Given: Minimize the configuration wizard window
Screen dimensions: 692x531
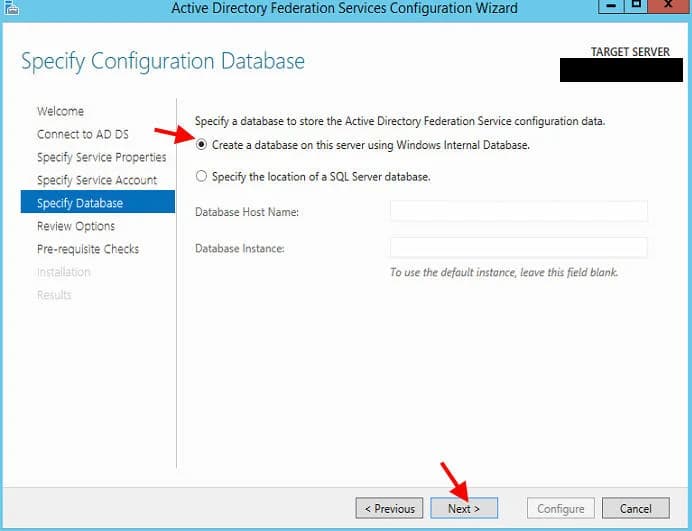Looking at the screenshot, I should click(611, 6).
